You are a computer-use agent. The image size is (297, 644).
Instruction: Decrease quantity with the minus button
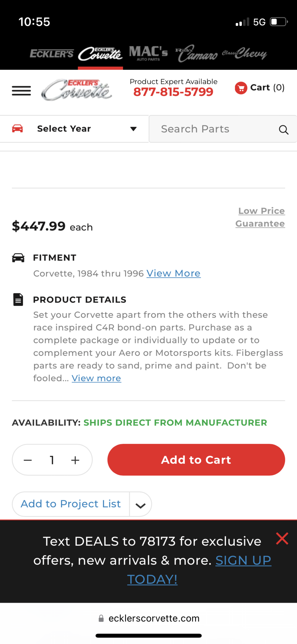point(28,460)
